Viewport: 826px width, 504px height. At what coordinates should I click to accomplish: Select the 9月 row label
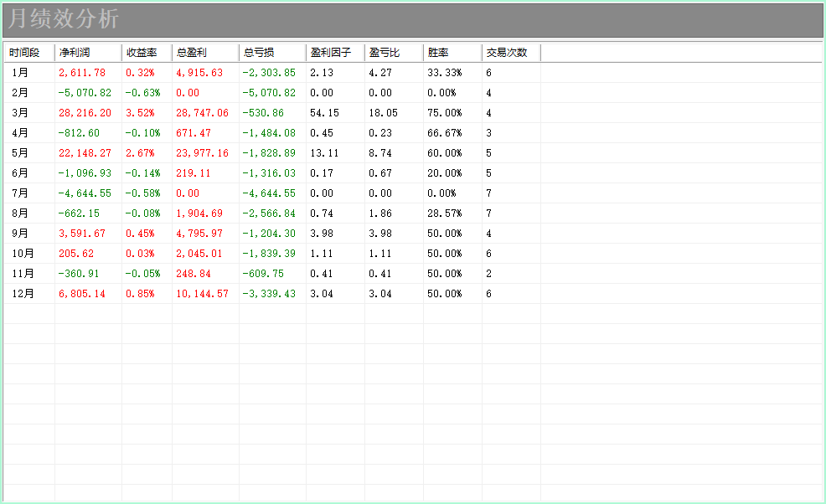[20, 234]
